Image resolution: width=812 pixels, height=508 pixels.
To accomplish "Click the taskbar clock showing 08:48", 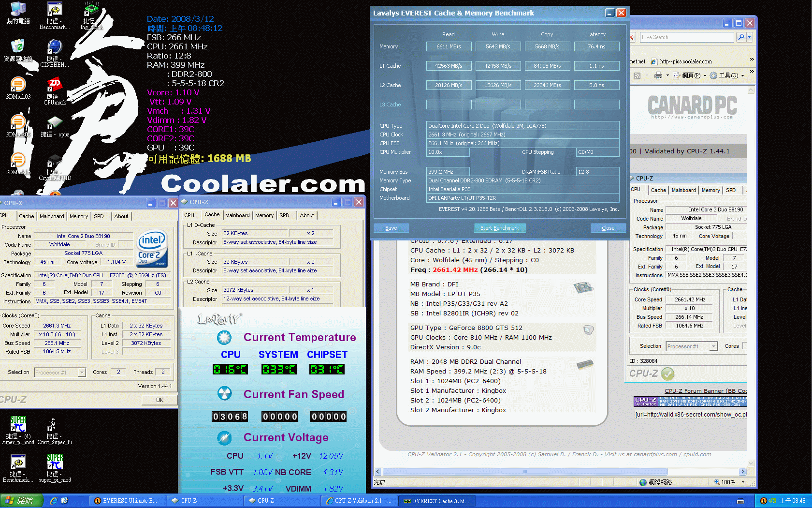I will click(x=792, y=501).
